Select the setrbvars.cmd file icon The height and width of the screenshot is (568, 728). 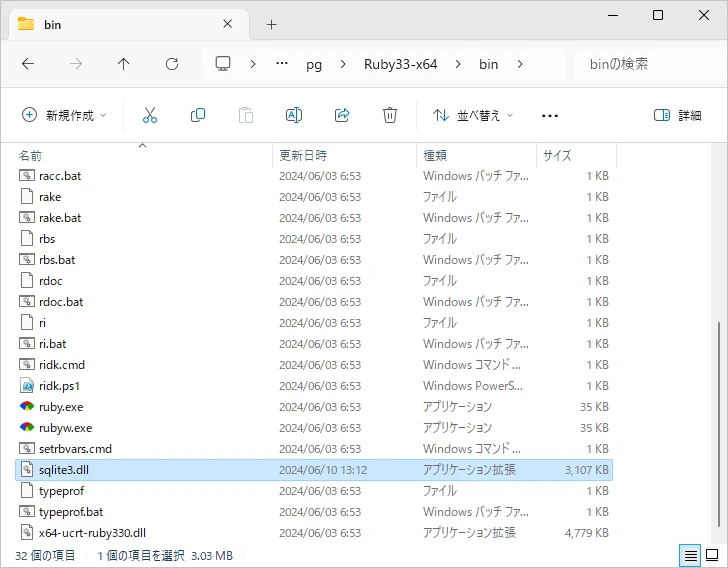click(x=27, y=449)
